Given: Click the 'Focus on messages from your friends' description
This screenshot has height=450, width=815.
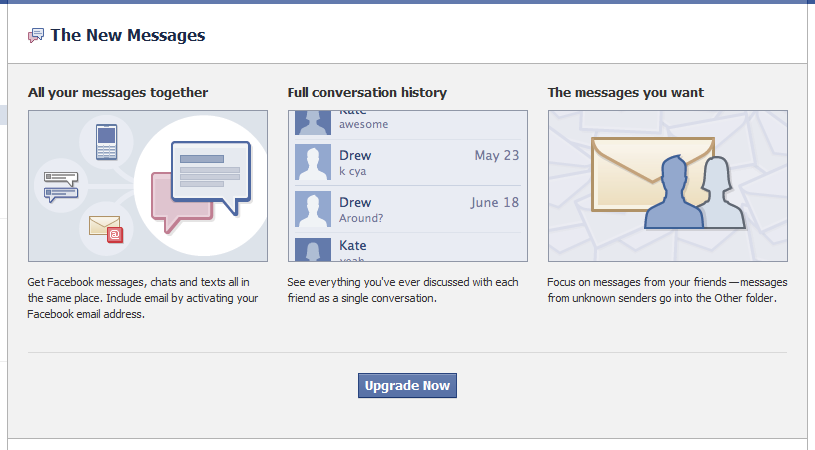Looking at the screenshot, I should click(667, 290).
